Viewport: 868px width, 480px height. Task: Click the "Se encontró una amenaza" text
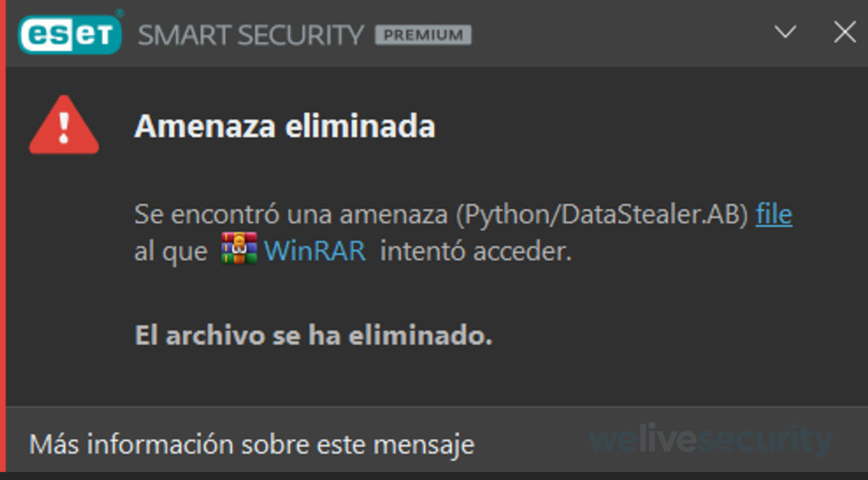[291, 215]
